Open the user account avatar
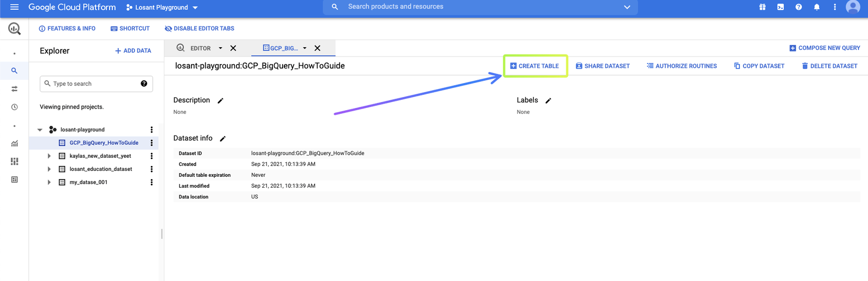The height and width of the screenshot is (281, 868). coord(853,7)
